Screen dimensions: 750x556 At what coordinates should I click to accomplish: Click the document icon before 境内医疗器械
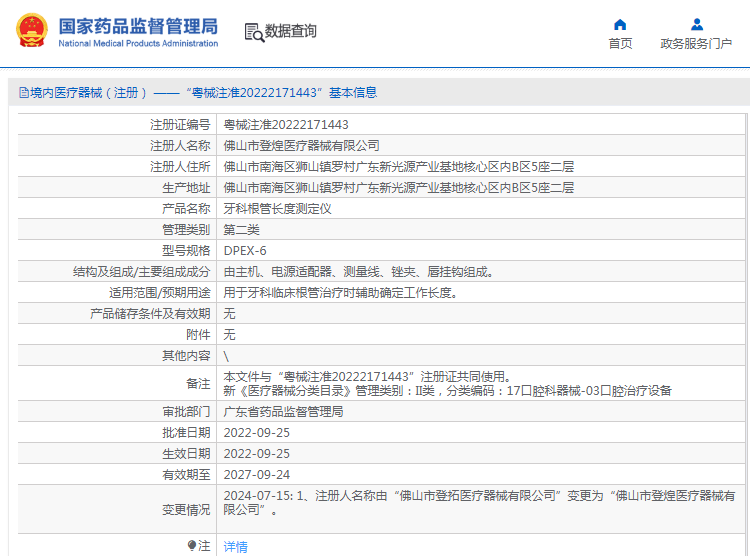[x=23, y=92]
